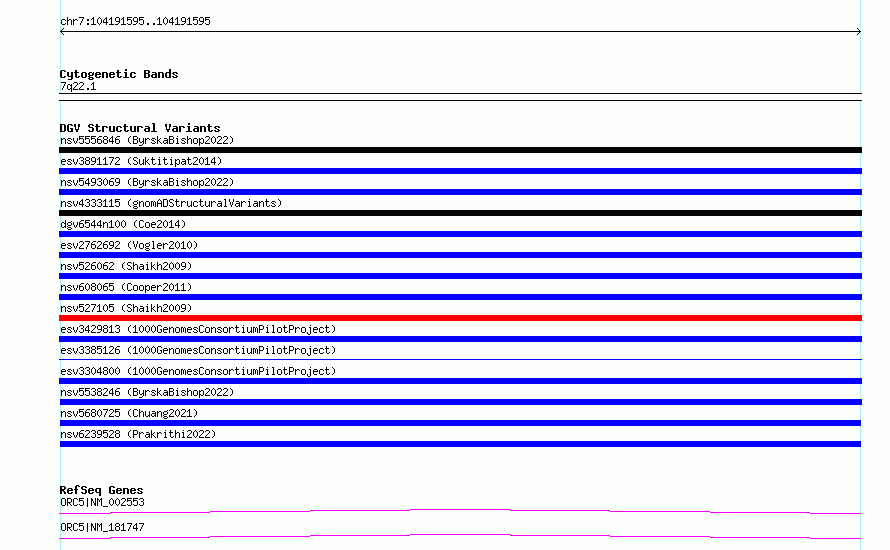Image resolution: width=890 pixels, height=550 pixels.
Task: Click the blue bar under esv3891172
Action: coord(460,171)
